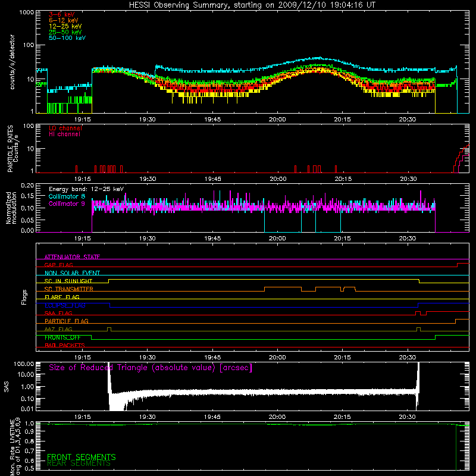The image size is (476, 476).
Task: Click the 1000 value on counts axis
Action: pos(26,12)
